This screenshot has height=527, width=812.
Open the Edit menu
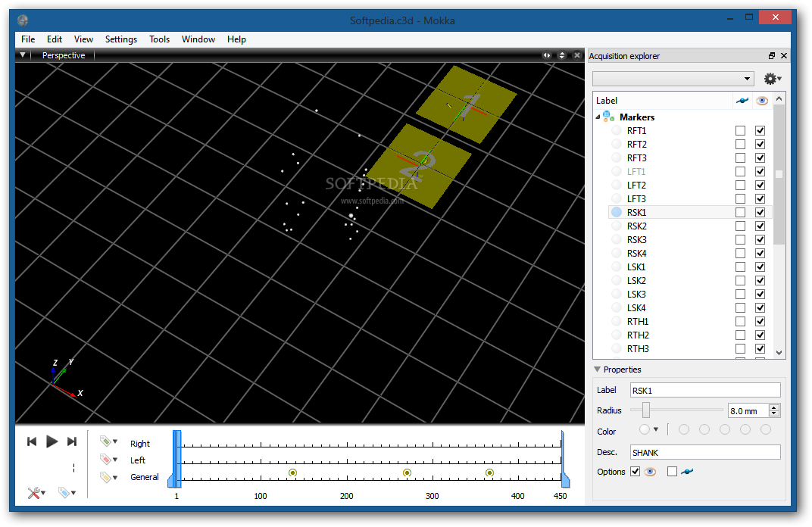(x=55, y=39)
